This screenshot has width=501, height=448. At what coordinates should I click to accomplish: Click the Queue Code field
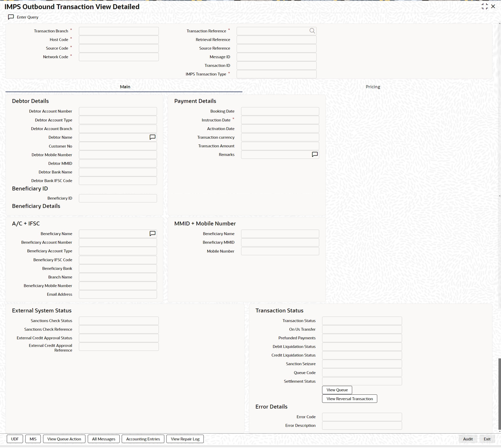(362, 373)
